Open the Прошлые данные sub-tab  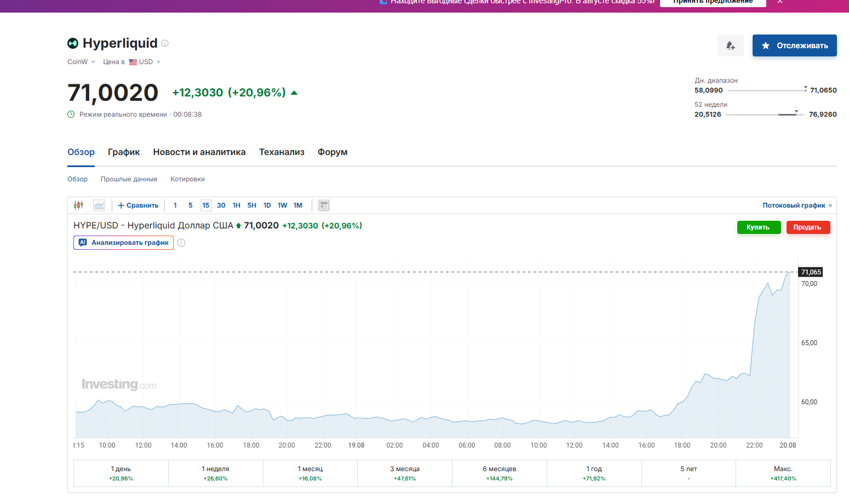[x=129, y=179]
